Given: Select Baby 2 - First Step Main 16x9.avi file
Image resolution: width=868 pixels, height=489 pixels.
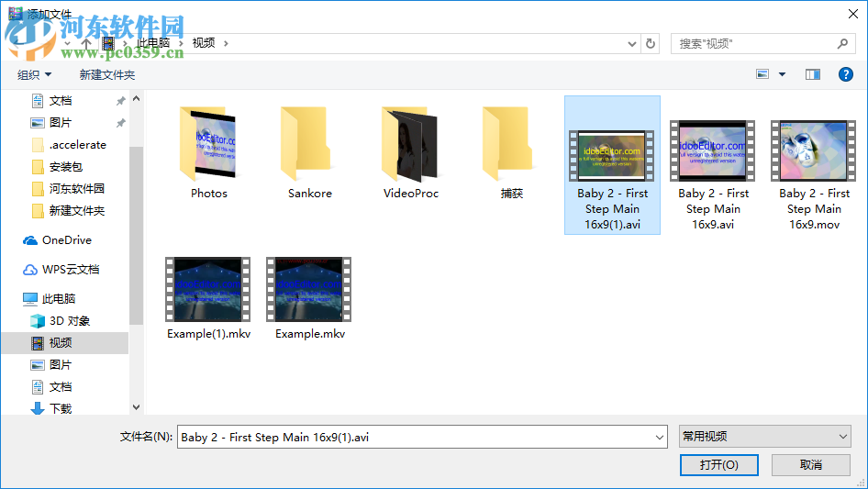Looking at the screenshot, I should (x=713, y=175).
